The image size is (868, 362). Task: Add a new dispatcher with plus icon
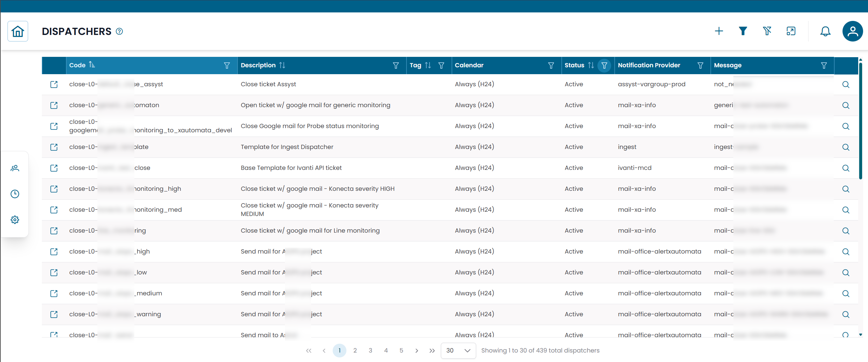pyautogui.click(x=719, y=31)
